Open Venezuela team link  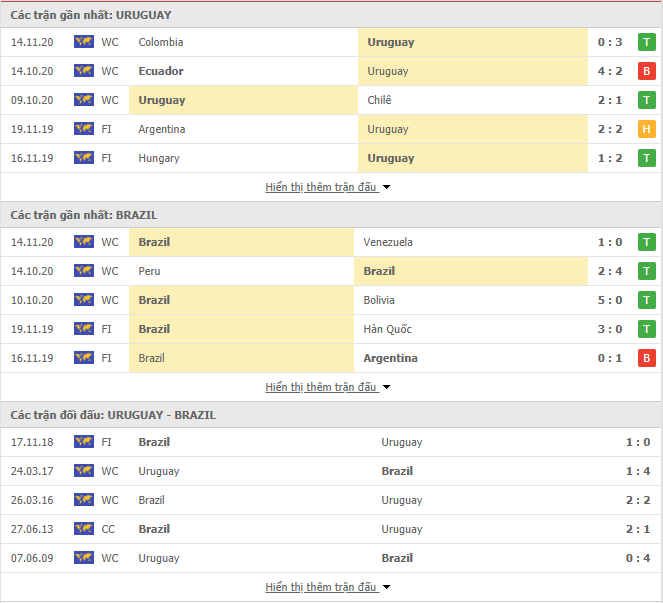[x=388, y=242]
